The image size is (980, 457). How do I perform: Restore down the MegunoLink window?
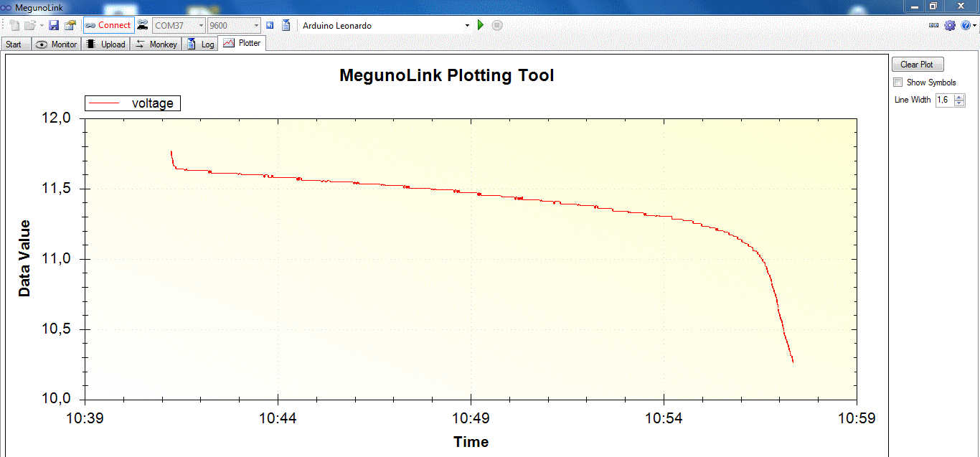933,6
